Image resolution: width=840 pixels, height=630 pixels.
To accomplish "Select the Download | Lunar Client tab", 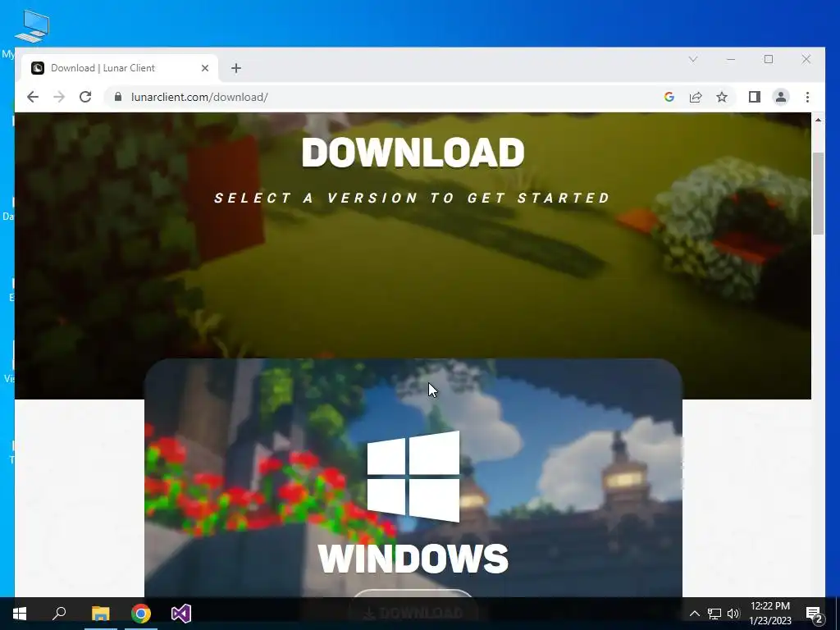I will point(120,68).
